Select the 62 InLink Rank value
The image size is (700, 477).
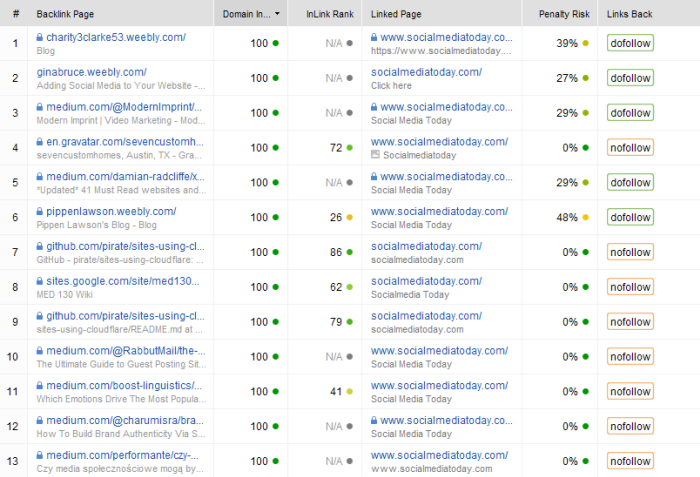tap(336, 287)
